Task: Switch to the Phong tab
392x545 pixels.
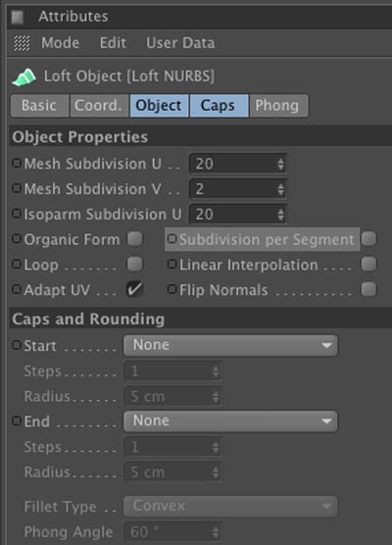Action: pos(278,105)
